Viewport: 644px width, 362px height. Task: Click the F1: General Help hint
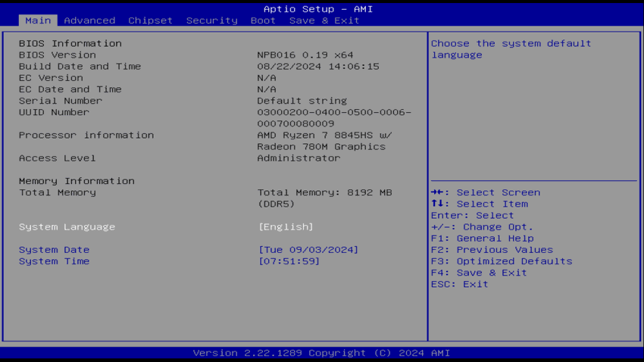tap(482, 239)
